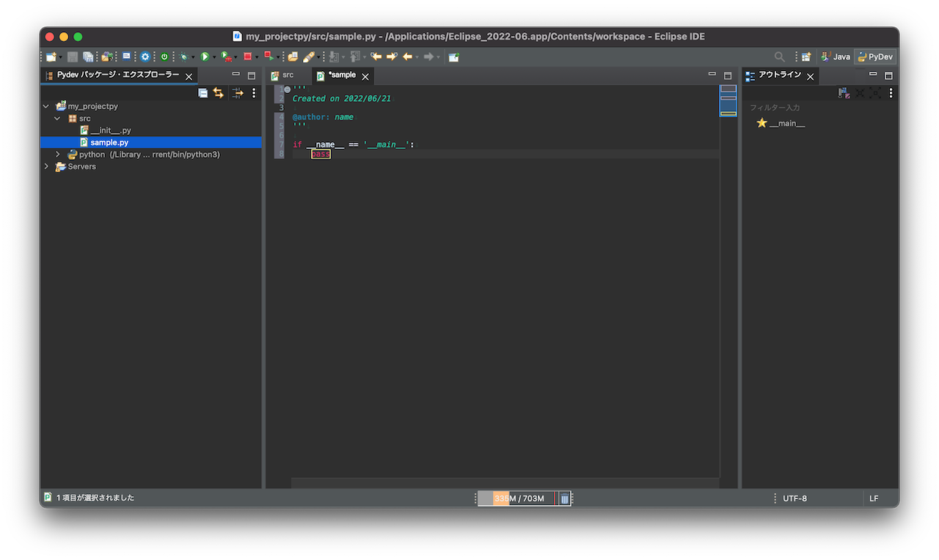Open the Run button dropdown arrow

[214, 56]
